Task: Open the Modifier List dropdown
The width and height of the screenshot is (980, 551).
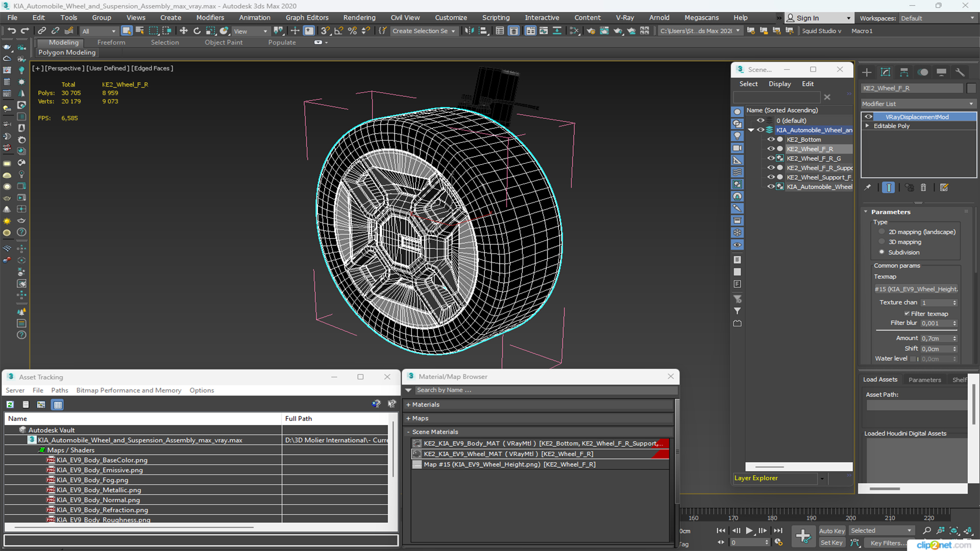Action: coord(918,104)
